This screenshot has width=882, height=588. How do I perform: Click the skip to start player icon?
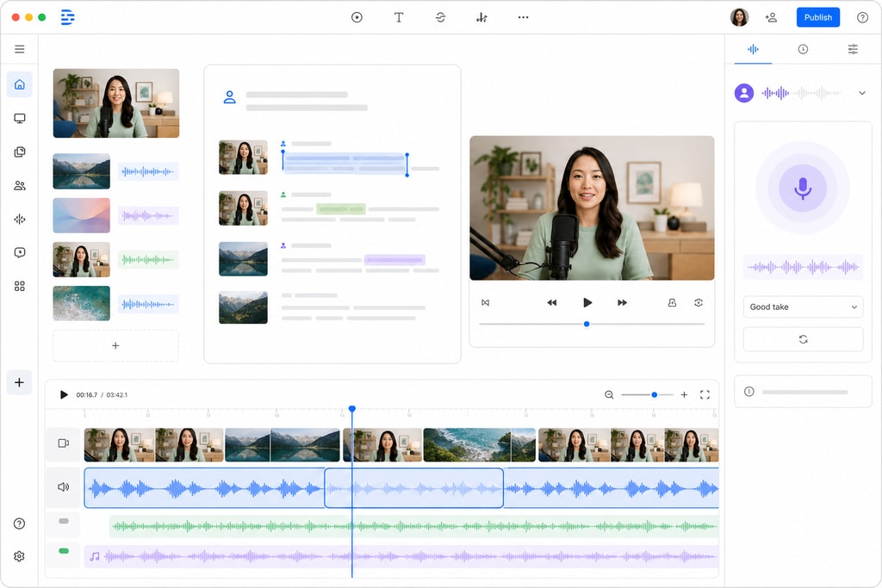(x=485, y=302)
